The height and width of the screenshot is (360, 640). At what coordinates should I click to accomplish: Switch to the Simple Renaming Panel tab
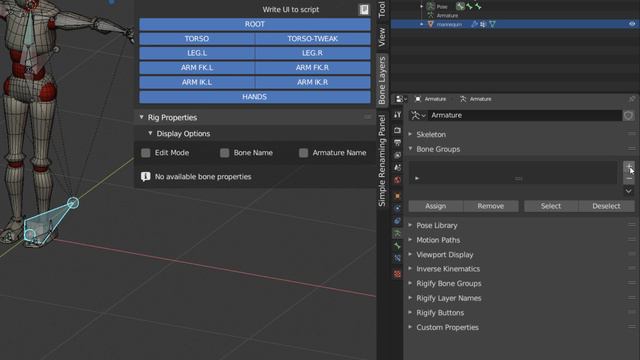pyautogui.click(x=382, y=160)
